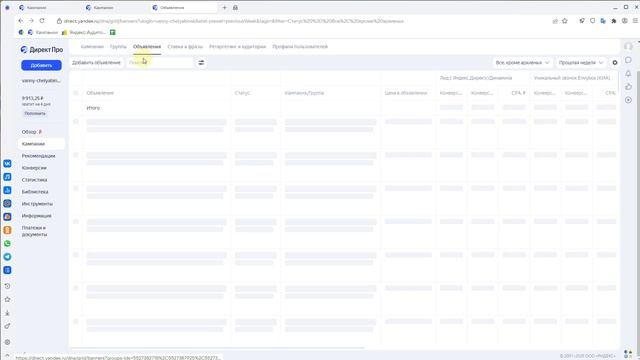
Task: Switch to Кампании tab
Action: click(x=92, y=47)
